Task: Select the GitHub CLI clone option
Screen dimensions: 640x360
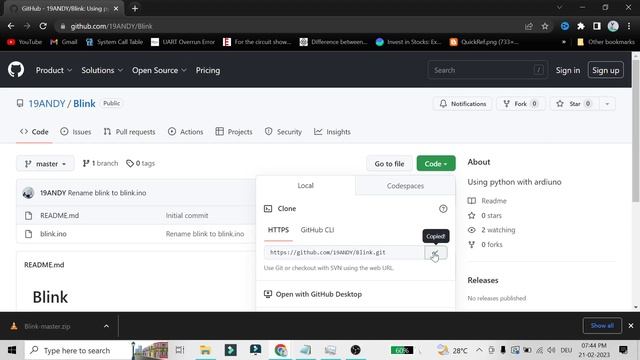Action: 317,230
